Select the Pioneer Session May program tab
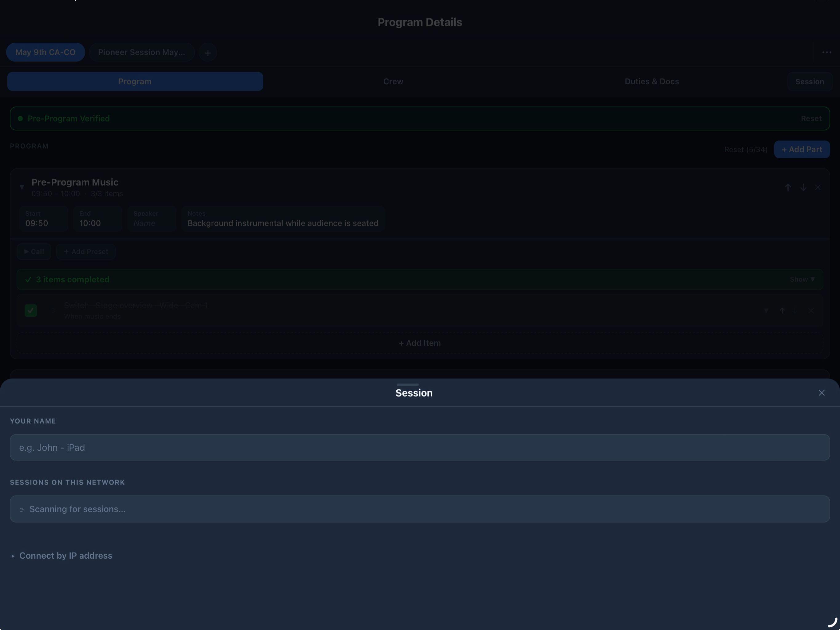This screenshot has height=630, width=840. (x=142, y=52)
